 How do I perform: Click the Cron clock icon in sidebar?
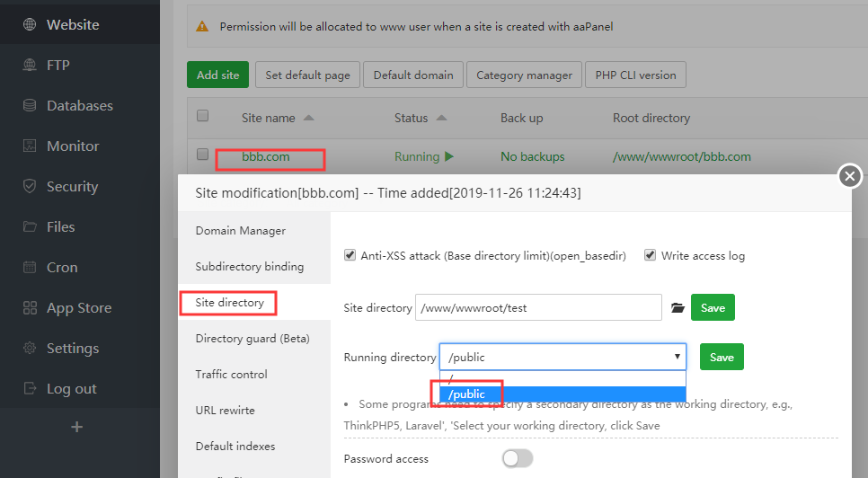coord(30,268)
